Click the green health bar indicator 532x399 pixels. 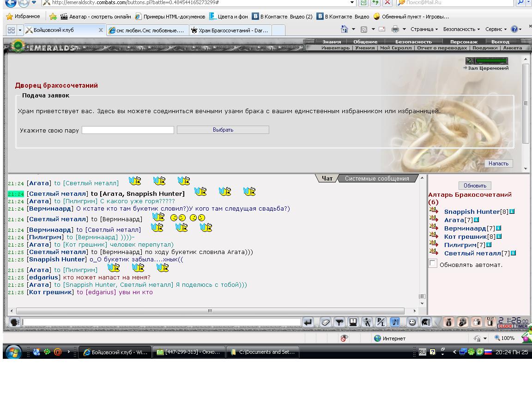(491, 61)
